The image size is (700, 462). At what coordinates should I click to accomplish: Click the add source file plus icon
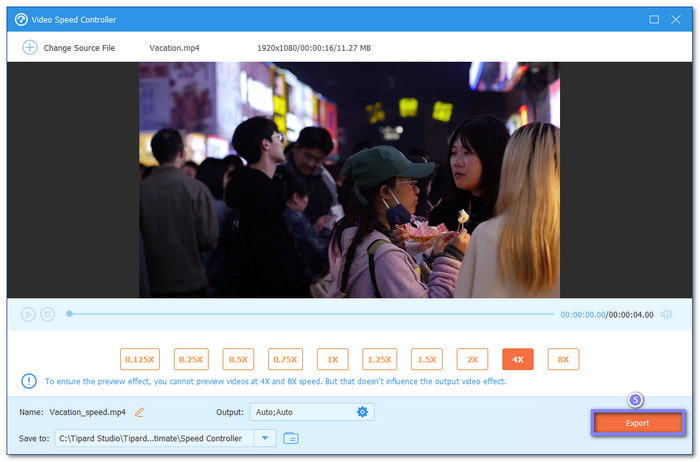[x=29, y=47]
